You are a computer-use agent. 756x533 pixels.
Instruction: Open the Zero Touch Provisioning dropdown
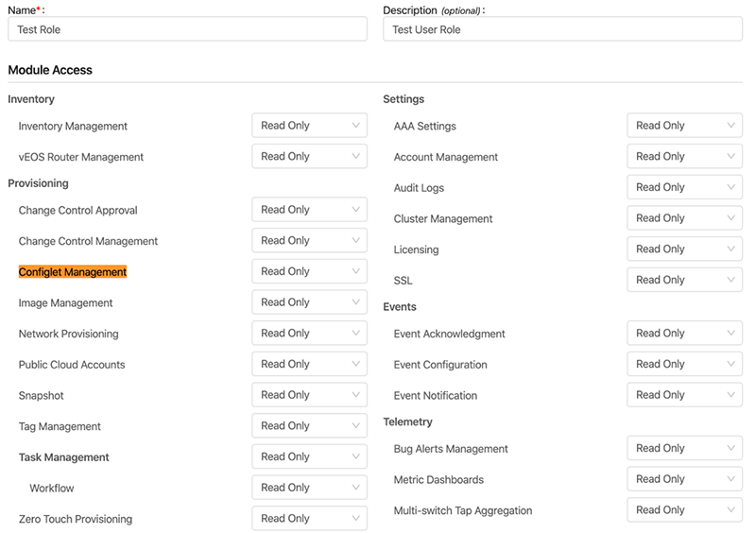point(309,518)
